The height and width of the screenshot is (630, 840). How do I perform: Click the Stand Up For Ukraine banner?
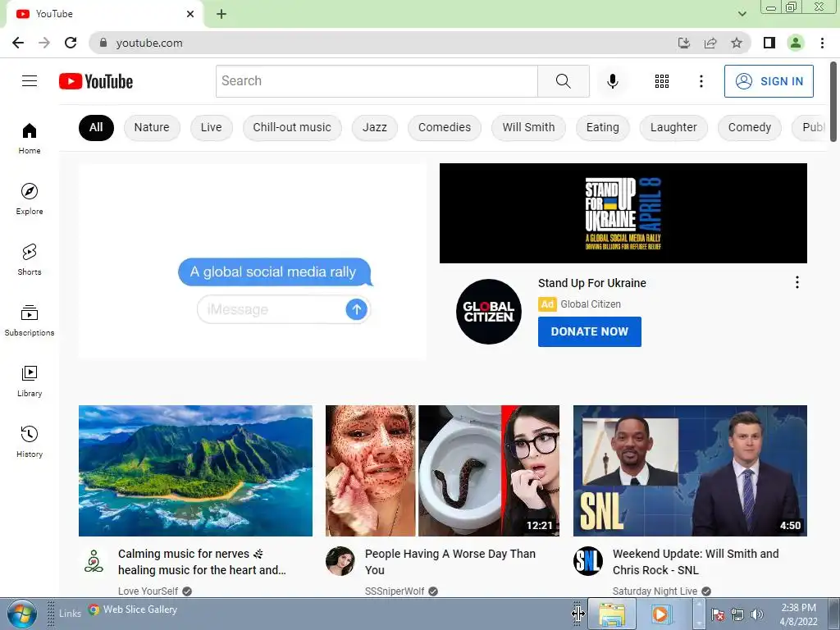click(623, 213)
